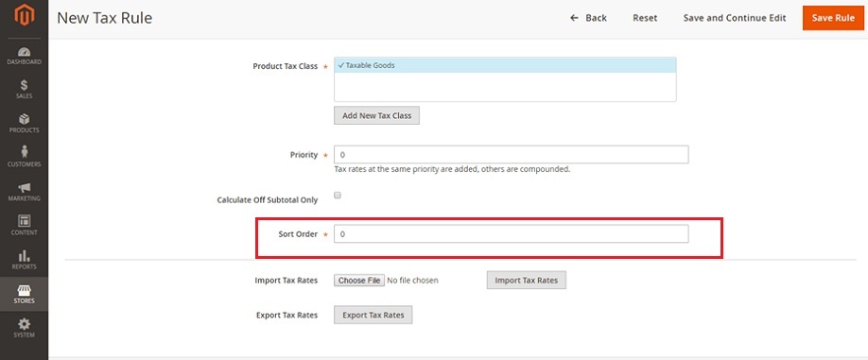The height and width of the screenshot is (360, 868).
Task: Click the Reset button
Action: coord(645,18)
